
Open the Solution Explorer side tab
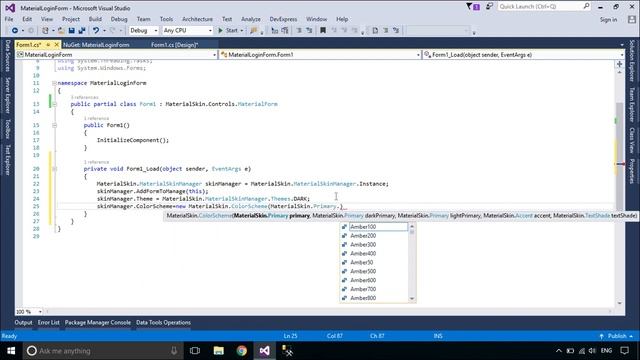pos(632,60)
